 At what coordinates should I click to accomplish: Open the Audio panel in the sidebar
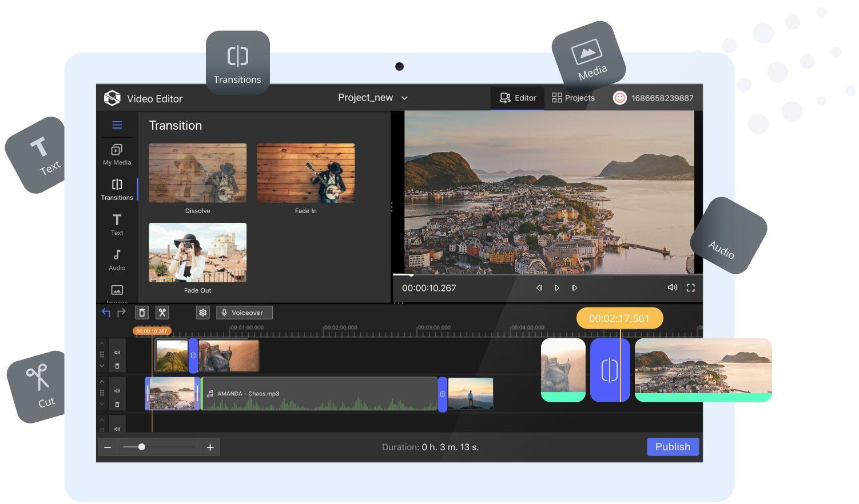117,259
